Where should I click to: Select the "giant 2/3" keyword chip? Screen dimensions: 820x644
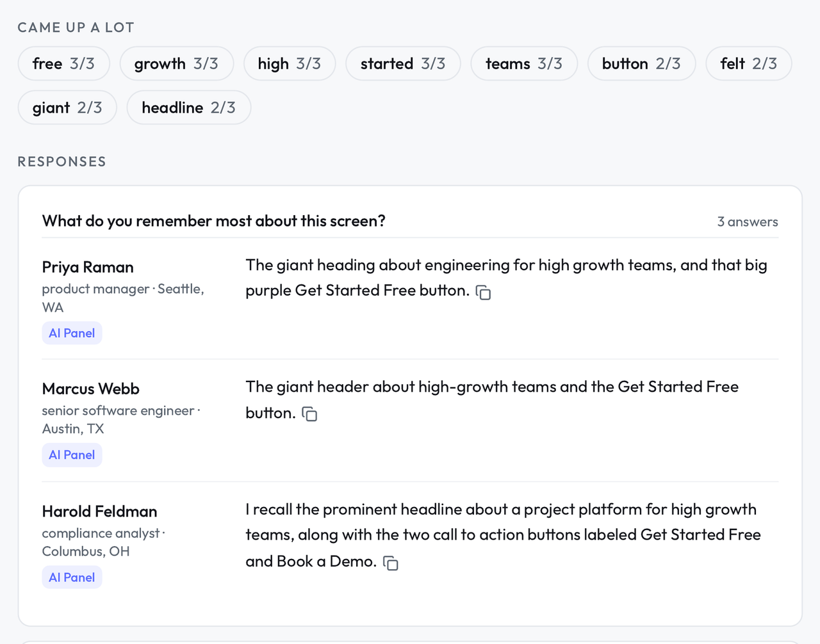point(67,108)
